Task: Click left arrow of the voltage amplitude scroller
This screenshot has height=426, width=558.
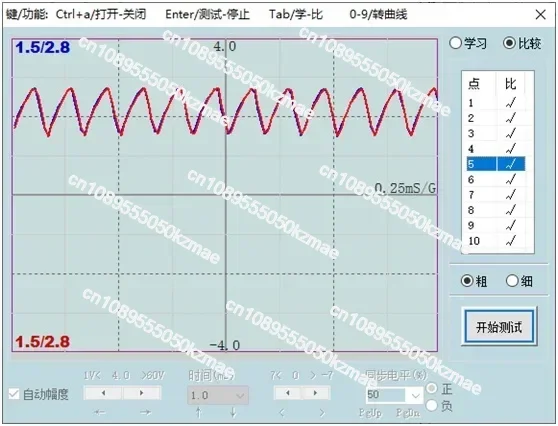Action: [103, 393]
